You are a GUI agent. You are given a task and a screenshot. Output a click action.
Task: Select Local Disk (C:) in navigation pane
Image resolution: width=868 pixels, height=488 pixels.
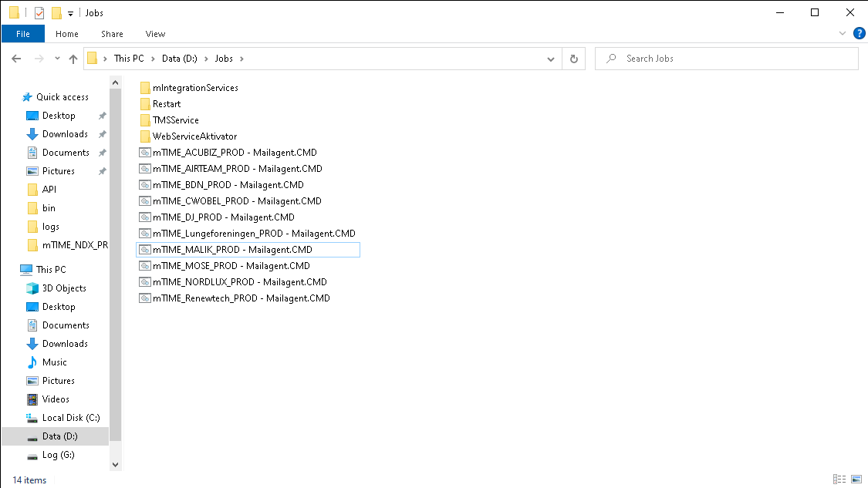71,418
